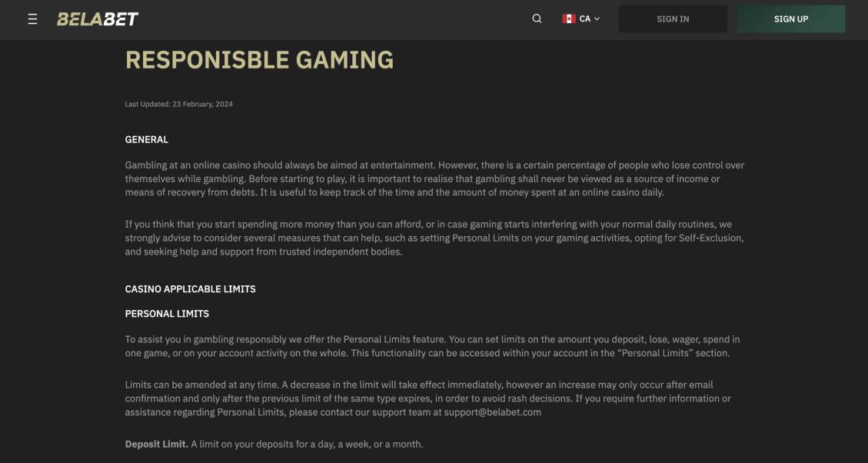Select the PERSONAL LIMITS heading
Screen dimensions: 868x463
coord(167,314)
